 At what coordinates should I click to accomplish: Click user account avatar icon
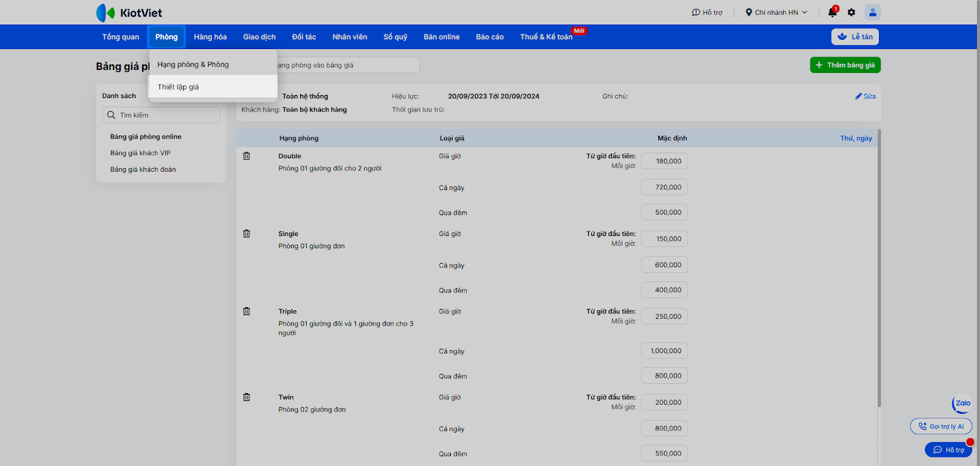point(872,12)
